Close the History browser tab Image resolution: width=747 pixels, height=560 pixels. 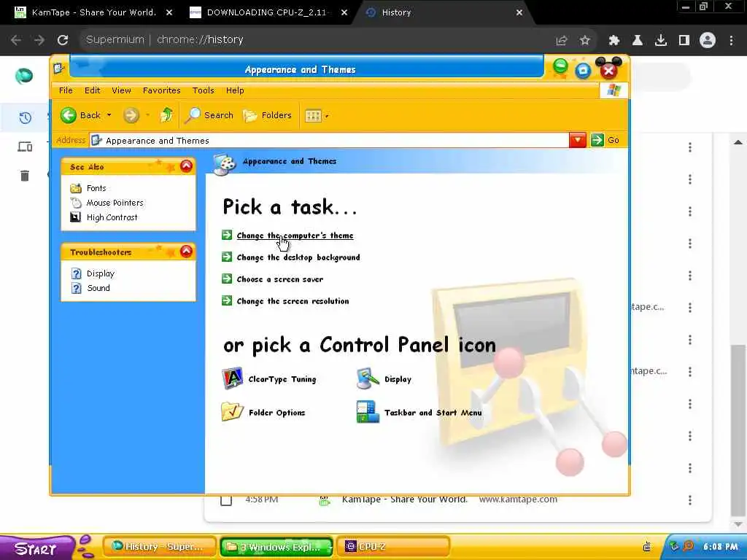519,12
